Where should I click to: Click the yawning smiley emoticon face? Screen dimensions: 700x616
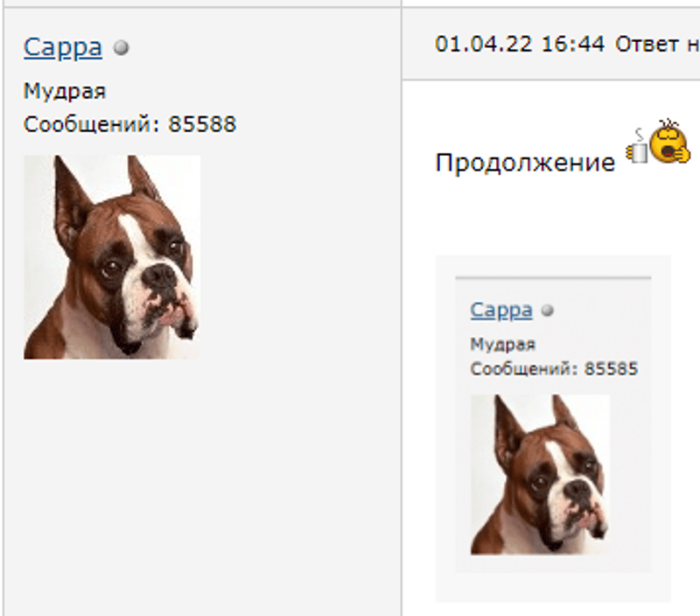(669, 143)
